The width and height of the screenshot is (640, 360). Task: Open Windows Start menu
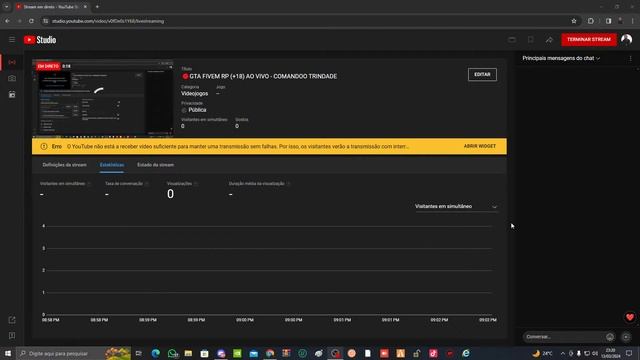[x=8, y=353]
